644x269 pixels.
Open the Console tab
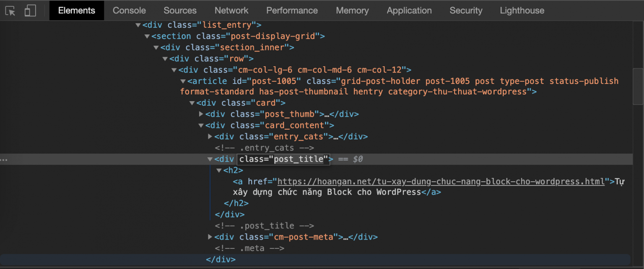click(x=129, y=10)
